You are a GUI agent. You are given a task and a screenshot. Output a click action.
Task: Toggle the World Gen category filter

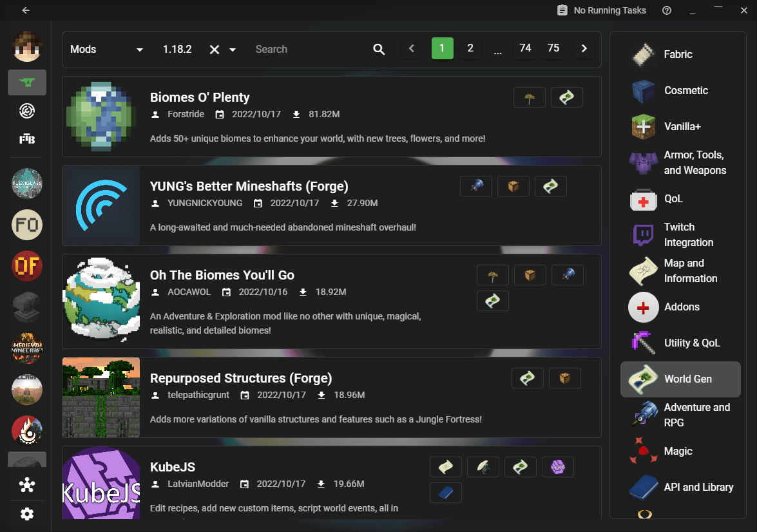[680, 379]
